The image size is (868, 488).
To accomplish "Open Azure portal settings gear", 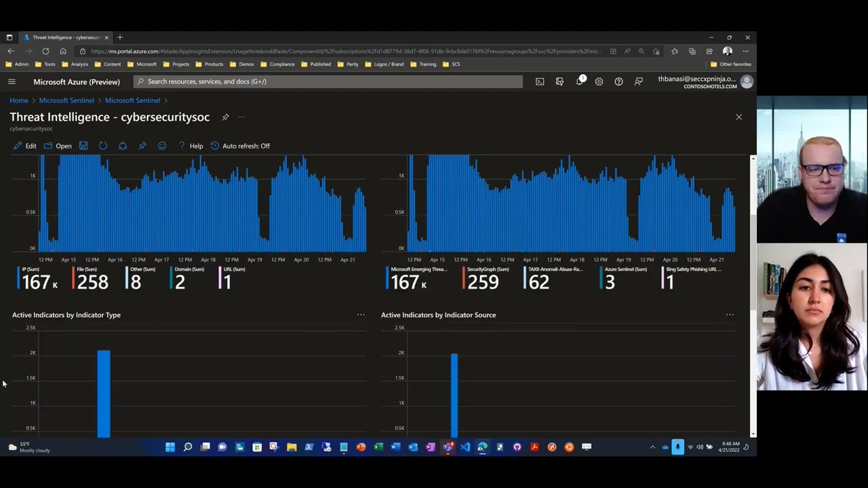I will tap(599, 81).
